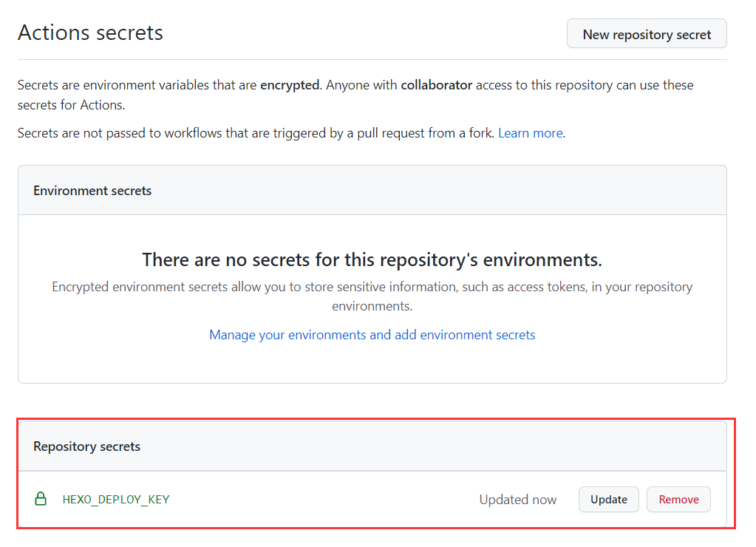Click the bold word 'collaborator'
The width and height of the screenshot is (756, 547).
click(x=436, y=85)
